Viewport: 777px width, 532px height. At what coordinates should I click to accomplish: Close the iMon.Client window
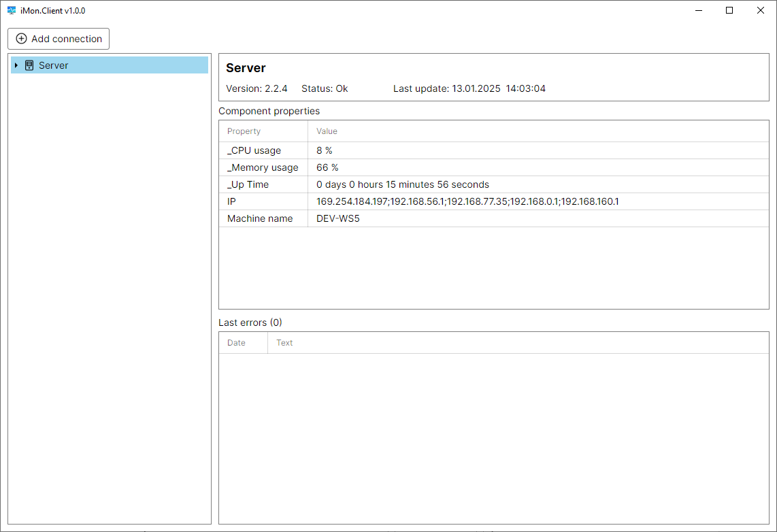coord(761,10)
